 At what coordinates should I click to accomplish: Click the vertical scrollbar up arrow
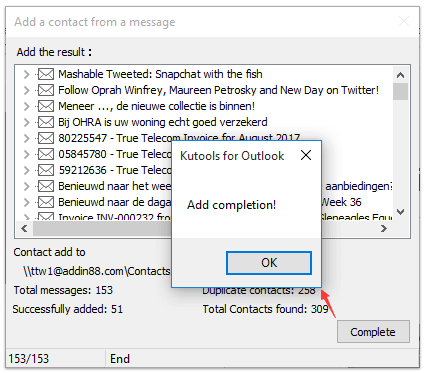click(400, 75)
